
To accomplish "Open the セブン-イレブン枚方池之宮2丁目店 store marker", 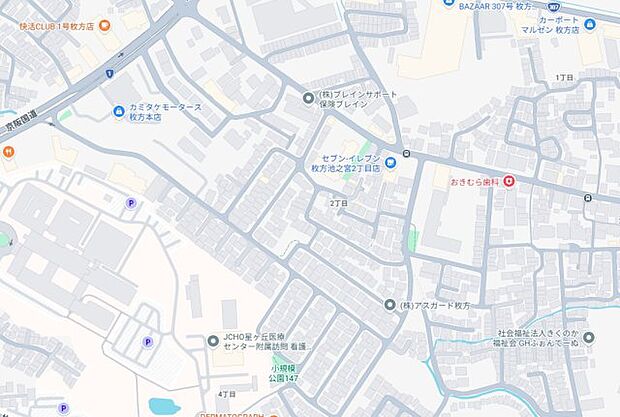I will point(390,163).
